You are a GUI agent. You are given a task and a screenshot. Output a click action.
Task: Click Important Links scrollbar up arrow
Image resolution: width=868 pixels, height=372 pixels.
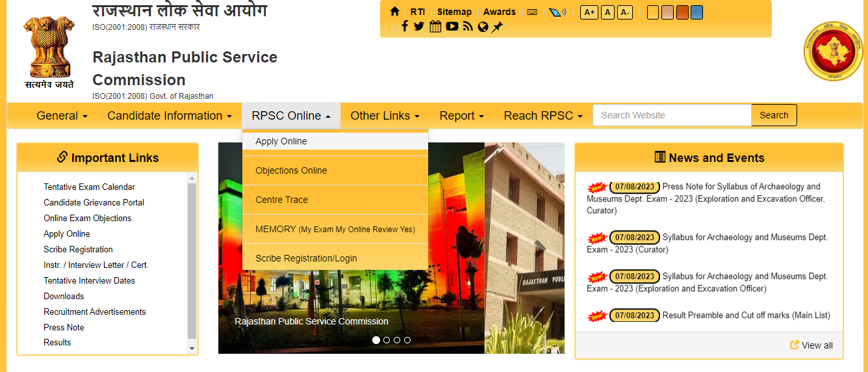192,178
